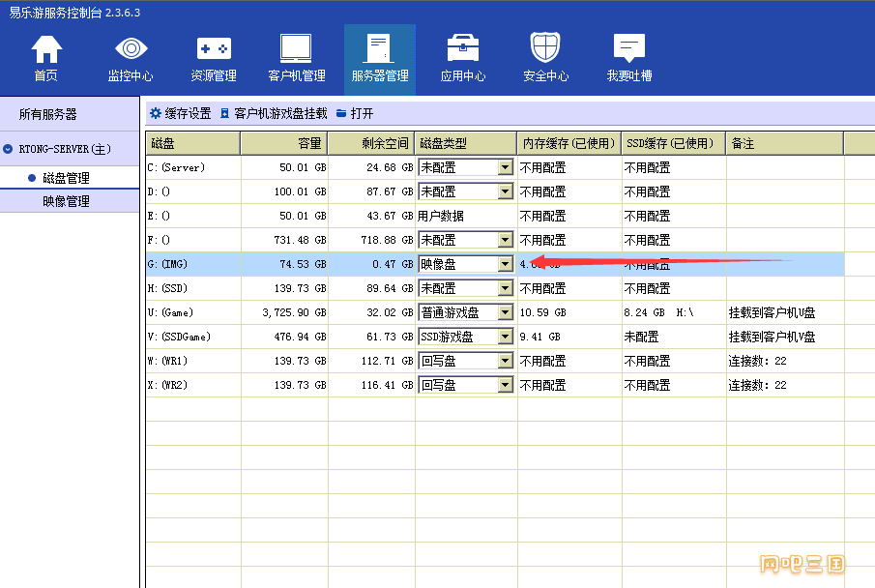This screenshot has height=588, width=875.
Task: Open disk type dropdown for C: (Server)
Action: tap(505, 167)
